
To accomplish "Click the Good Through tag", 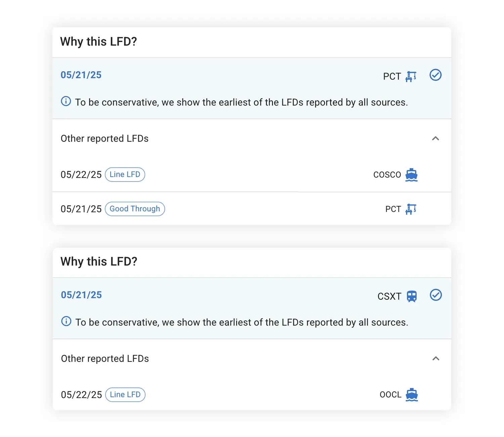I will (135, 209).
